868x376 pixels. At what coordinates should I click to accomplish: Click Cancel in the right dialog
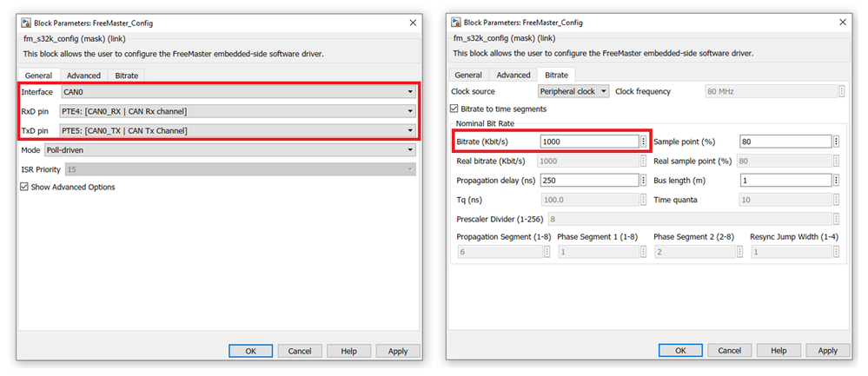[x=730, y=351]
